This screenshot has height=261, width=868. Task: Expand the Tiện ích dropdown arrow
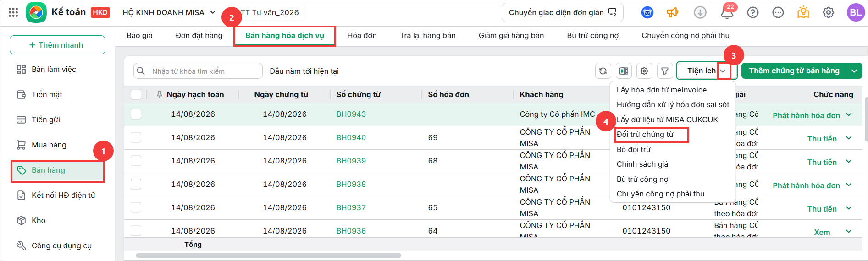tap(723, 71)
